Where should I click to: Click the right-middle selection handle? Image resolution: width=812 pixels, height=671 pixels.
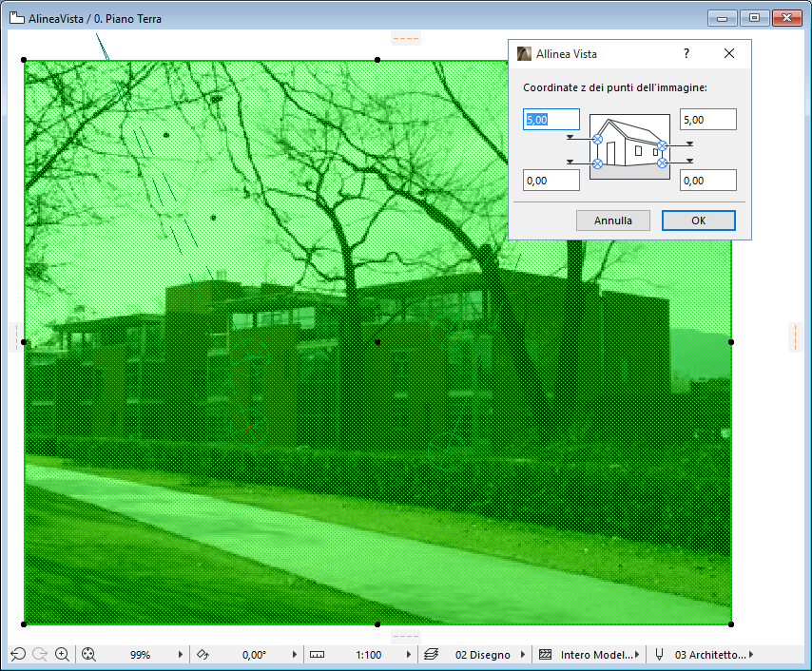pyautogui.click(x=731, y=342)
